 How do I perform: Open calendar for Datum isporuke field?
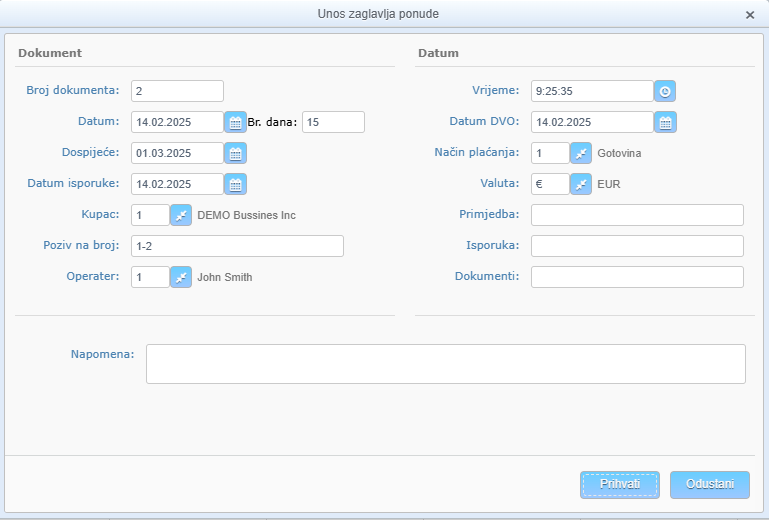tap(235, 184)
